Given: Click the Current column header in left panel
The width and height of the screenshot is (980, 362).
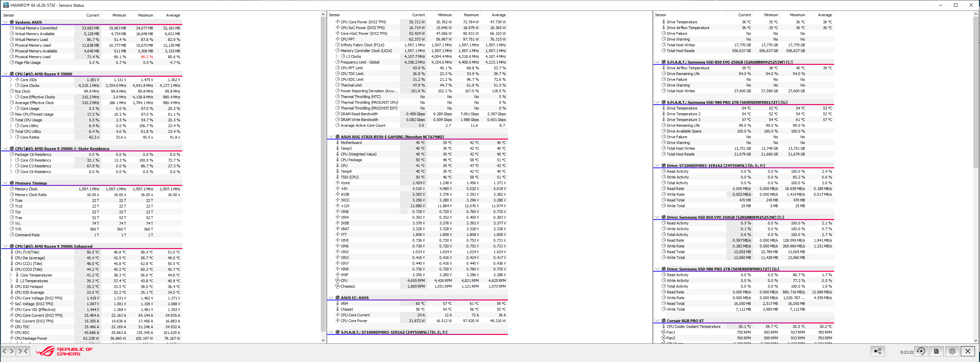Looking at the screenshot, I should click(87, 15).
